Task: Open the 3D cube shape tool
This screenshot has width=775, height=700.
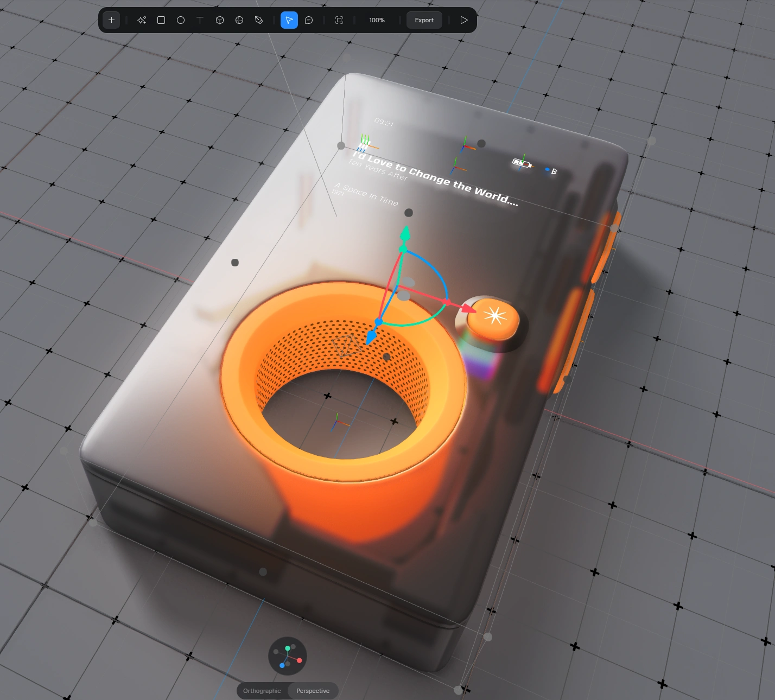Action: tap(219, 20)
